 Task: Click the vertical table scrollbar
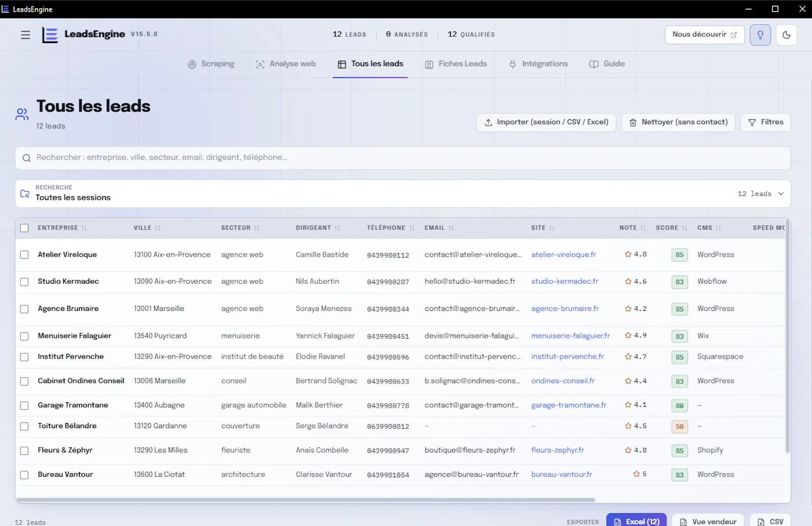787,336
